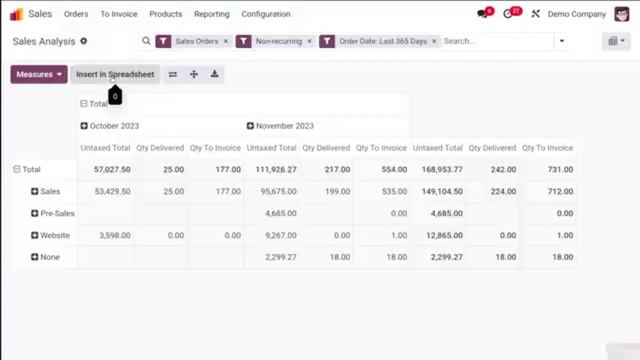
Task: Sort by October Untaxed Total header
Action: pyautogui.click(x=105, y=148)
